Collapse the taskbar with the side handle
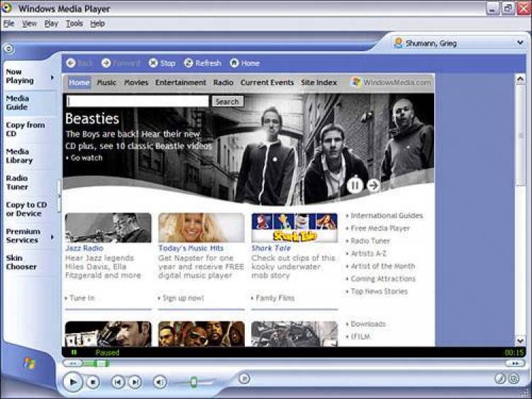Screen dimensions: 532x399 tap(59, 196)
